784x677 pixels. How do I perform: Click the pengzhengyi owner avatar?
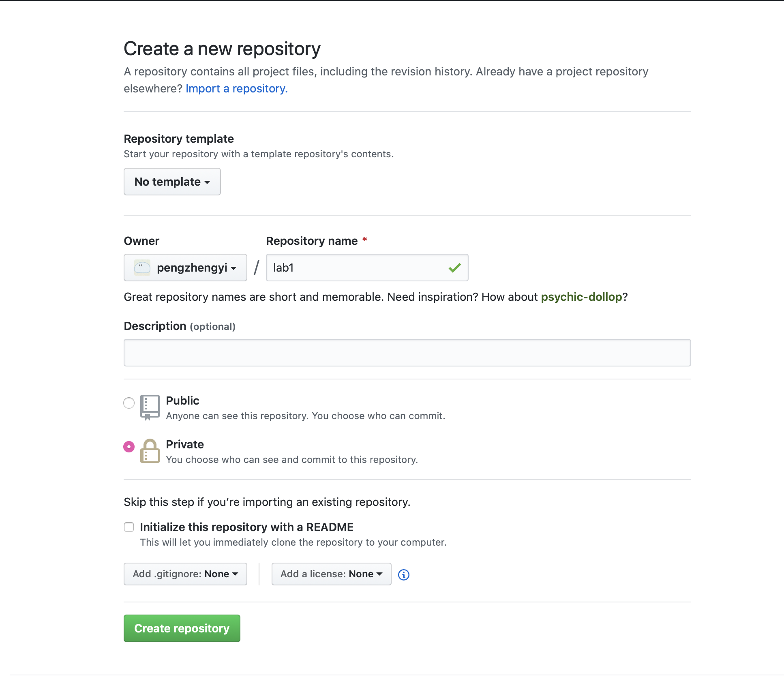point(142,268)
